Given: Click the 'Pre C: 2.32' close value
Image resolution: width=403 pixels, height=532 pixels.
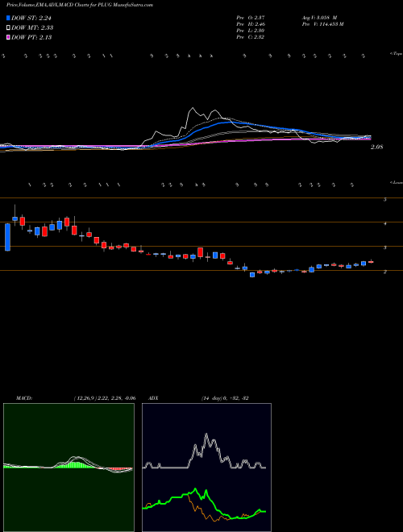Looking at the screenshot, I should [x=251, y=37].
